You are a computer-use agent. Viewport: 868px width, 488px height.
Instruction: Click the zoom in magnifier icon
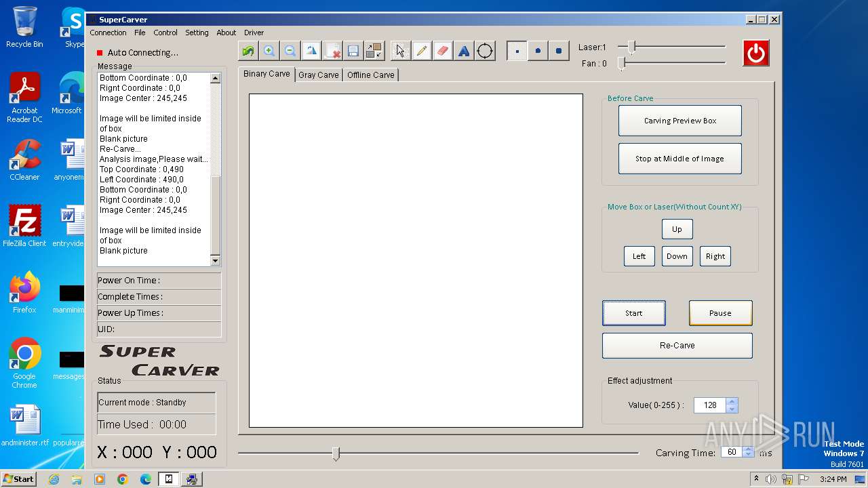click(269, 51)
